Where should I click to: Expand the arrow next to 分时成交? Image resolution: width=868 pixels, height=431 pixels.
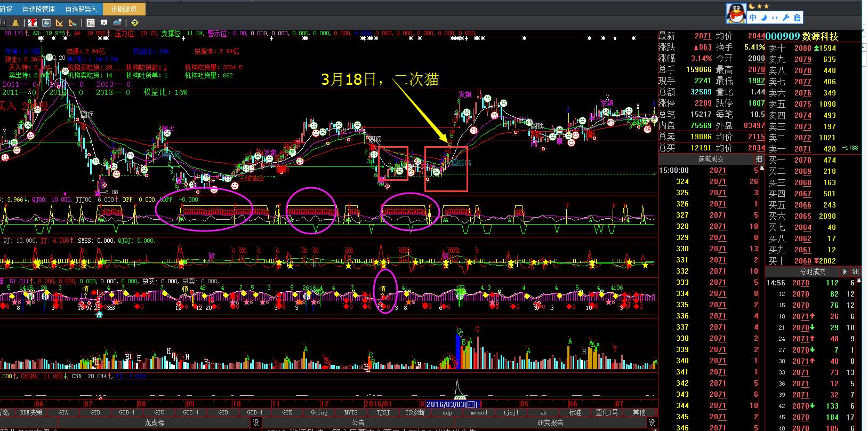point(845,272)
